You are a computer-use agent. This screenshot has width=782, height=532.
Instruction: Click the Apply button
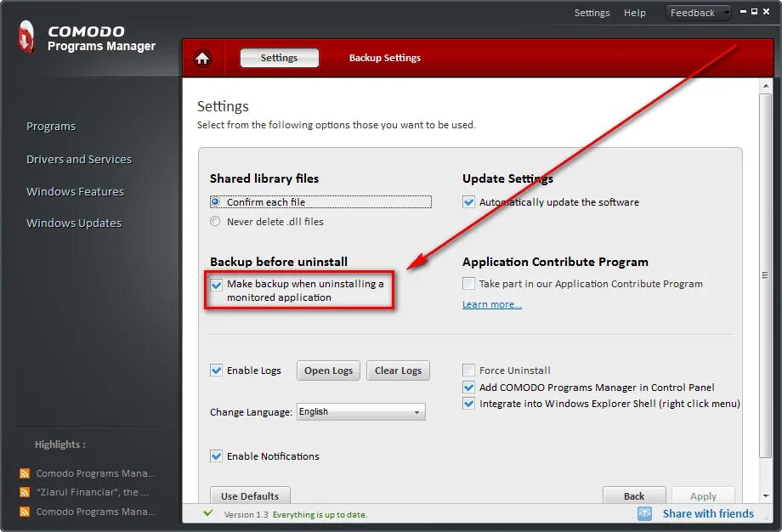(x=703, y=495)
